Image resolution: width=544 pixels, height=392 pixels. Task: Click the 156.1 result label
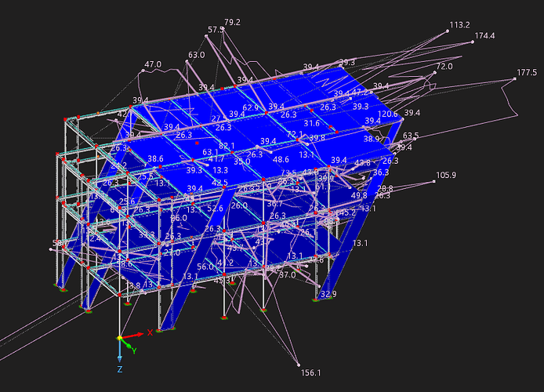pos(312,373)
